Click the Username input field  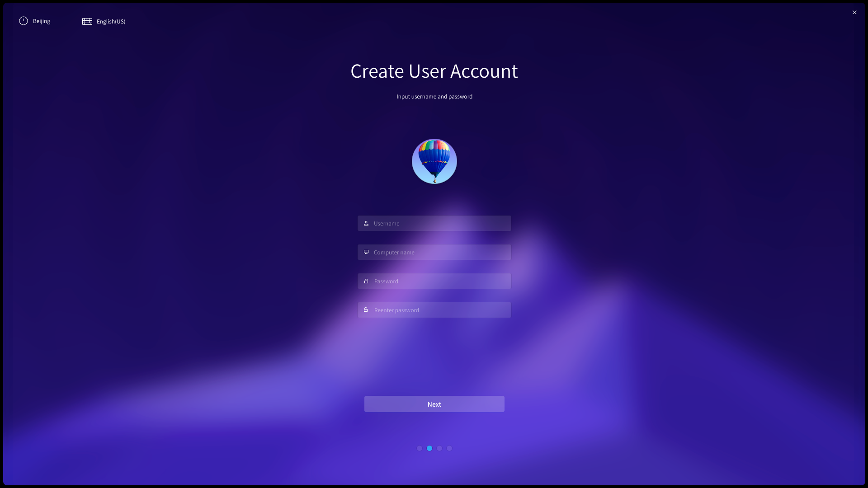point(434,223)
